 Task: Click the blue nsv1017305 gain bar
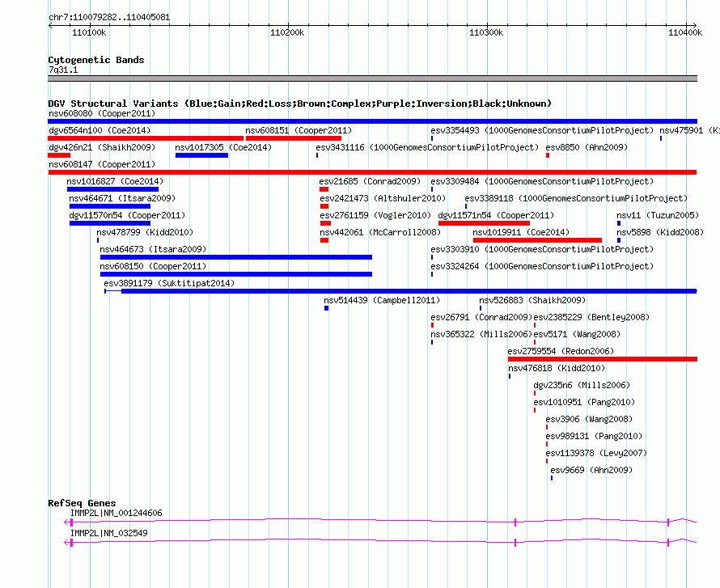[x=201, y=155]
